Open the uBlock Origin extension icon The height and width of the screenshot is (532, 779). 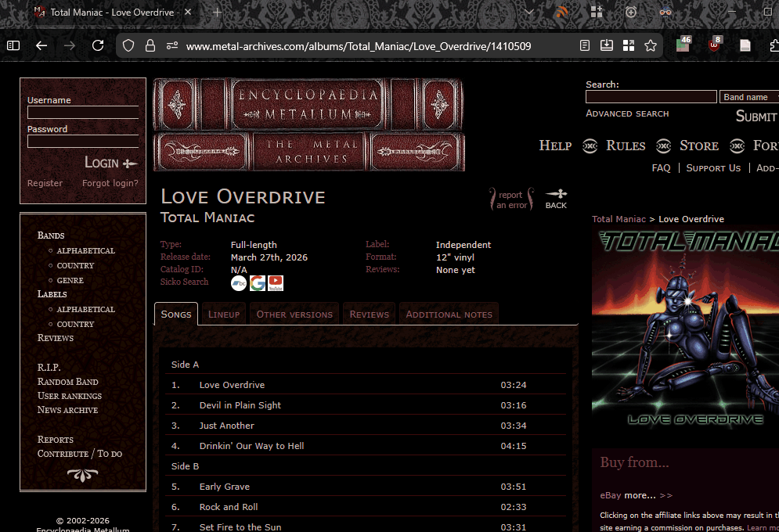pyautogui.click(x=714, y=45)
